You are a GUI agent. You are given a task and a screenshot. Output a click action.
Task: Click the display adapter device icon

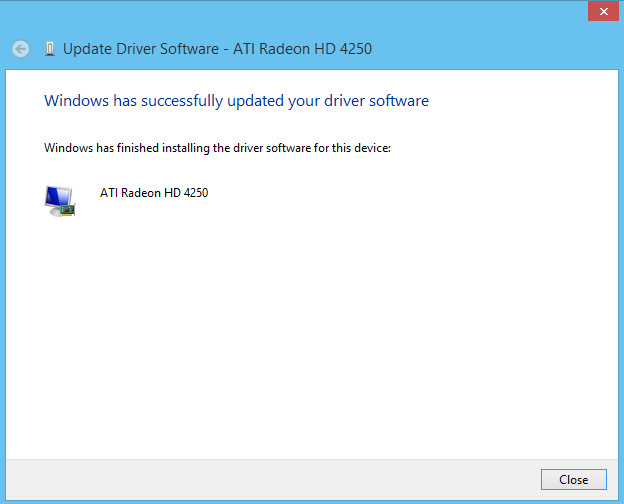[x=60, y=201]
